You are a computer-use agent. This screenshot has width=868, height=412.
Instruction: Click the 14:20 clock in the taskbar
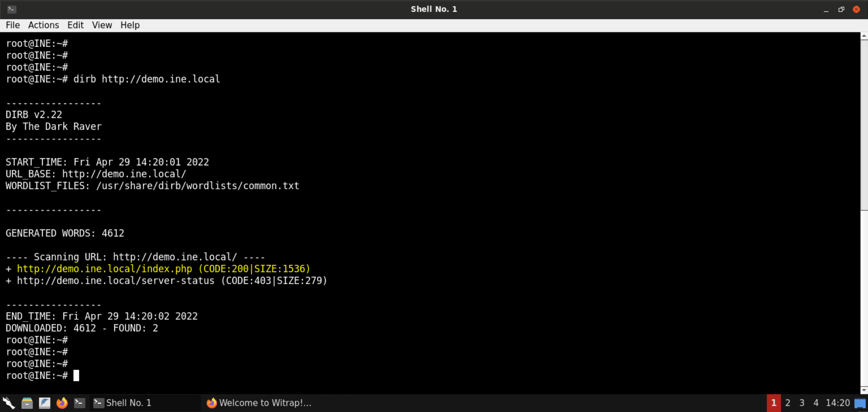(x=838, y=403)
